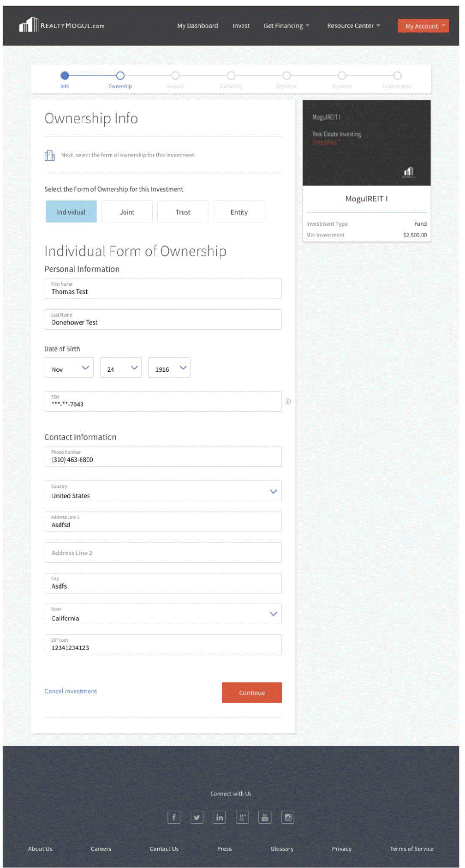Select Trust form of ownership
This screenshot has width=465, height=868.
[183, 212]
